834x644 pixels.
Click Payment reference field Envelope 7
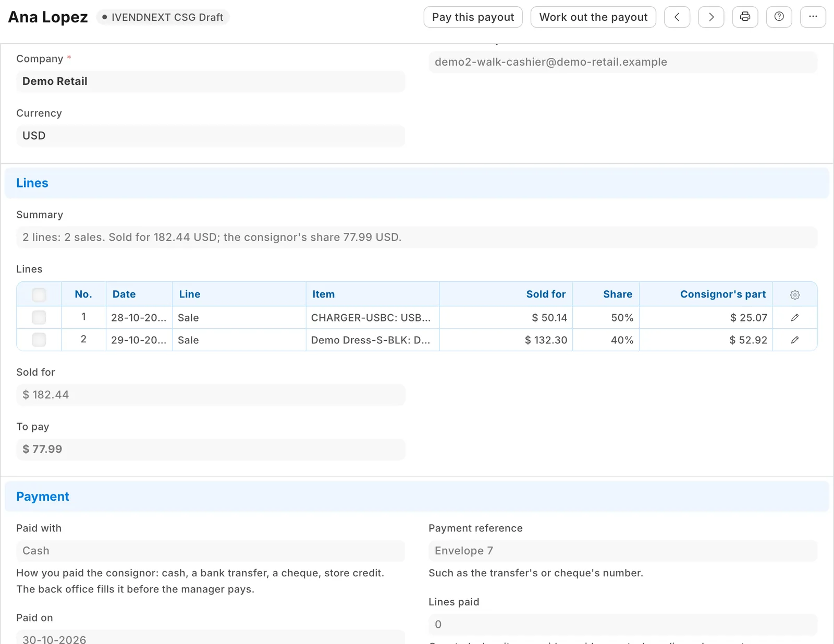[623, 551]
